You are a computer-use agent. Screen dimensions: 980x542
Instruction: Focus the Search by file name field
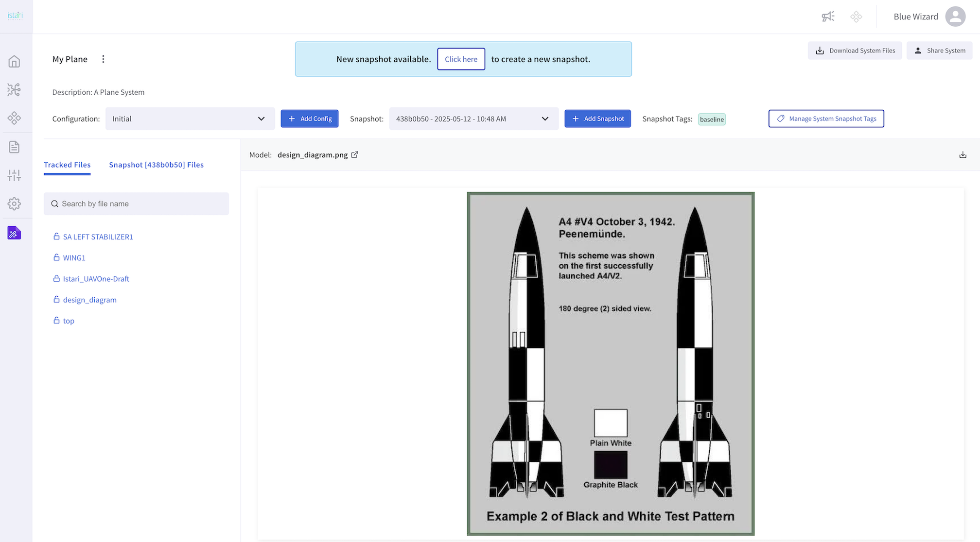coord(141,204)
